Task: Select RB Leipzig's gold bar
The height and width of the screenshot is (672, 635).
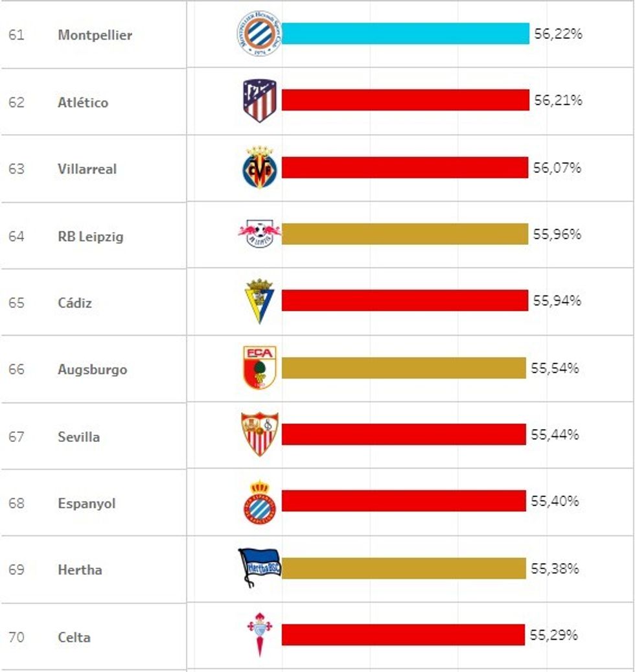Action: coord(404,234)
